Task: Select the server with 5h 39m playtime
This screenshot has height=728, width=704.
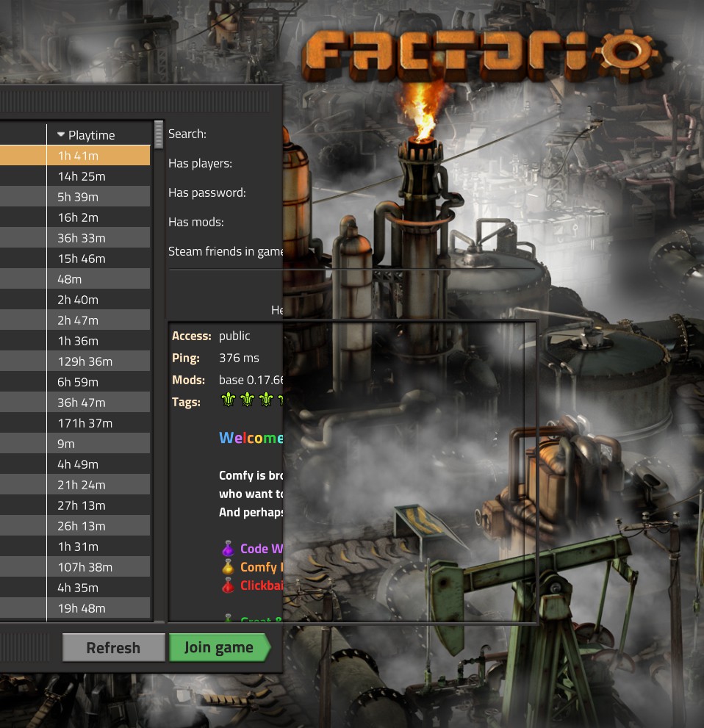Action: tap(75, 197)
